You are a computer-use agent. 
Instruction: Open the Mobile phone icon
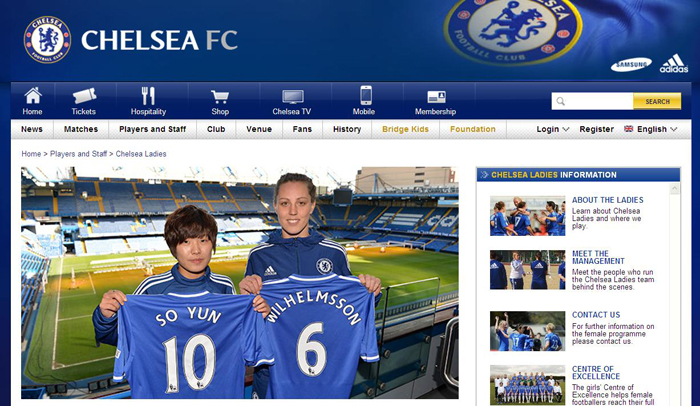tap(366, 95)
